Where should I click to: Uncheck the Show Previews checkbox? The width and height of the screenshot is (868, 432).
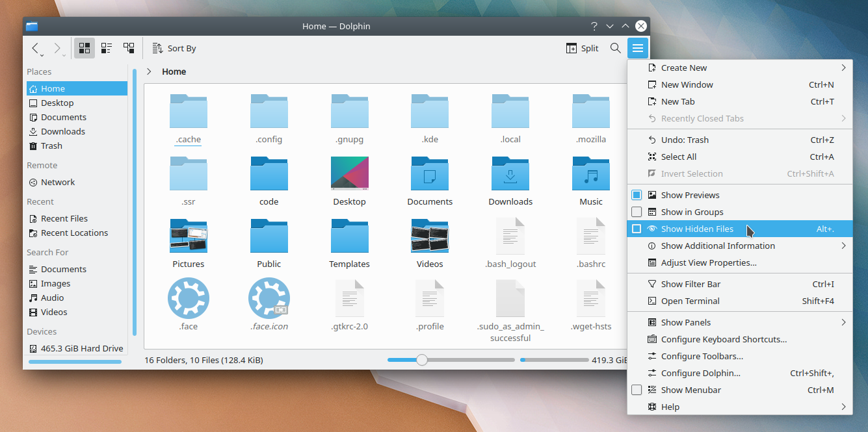(x=637, y=195)
